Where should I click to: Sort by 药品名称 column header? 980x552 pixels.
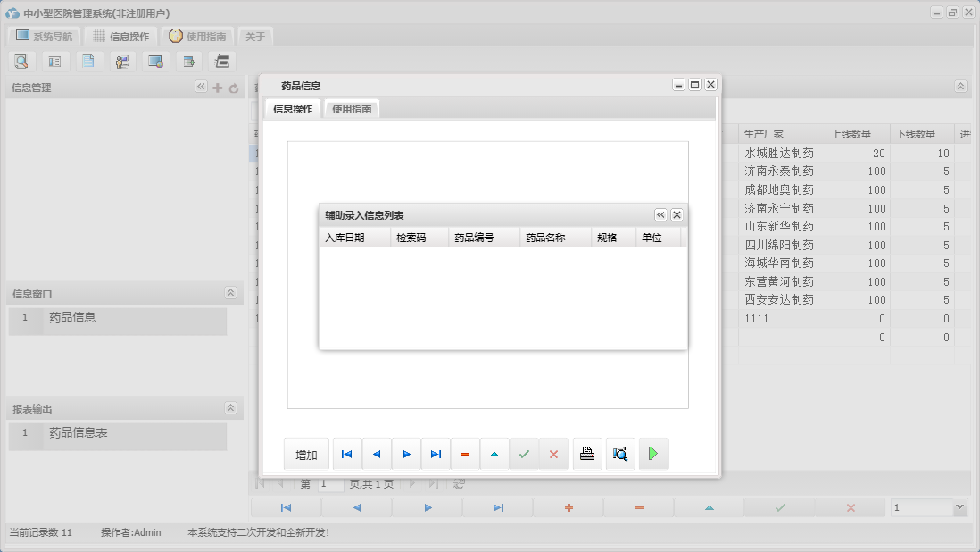point(545,238)
